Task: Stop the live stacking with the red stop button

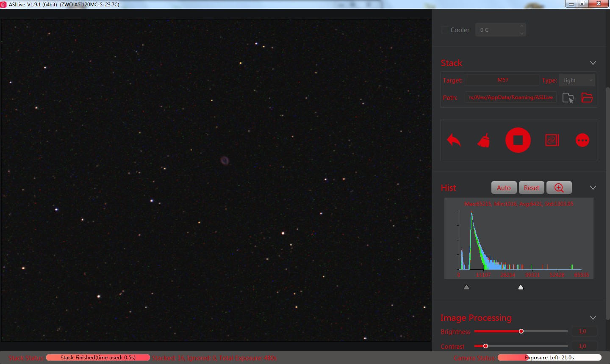Action: [x=518, y=140]
